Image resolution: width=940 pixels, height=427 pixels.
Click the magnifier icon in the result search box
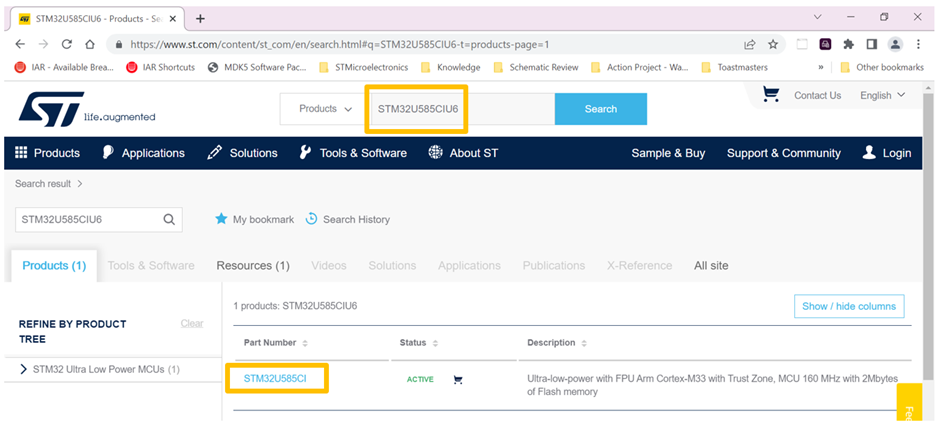[x=169, y=219]
